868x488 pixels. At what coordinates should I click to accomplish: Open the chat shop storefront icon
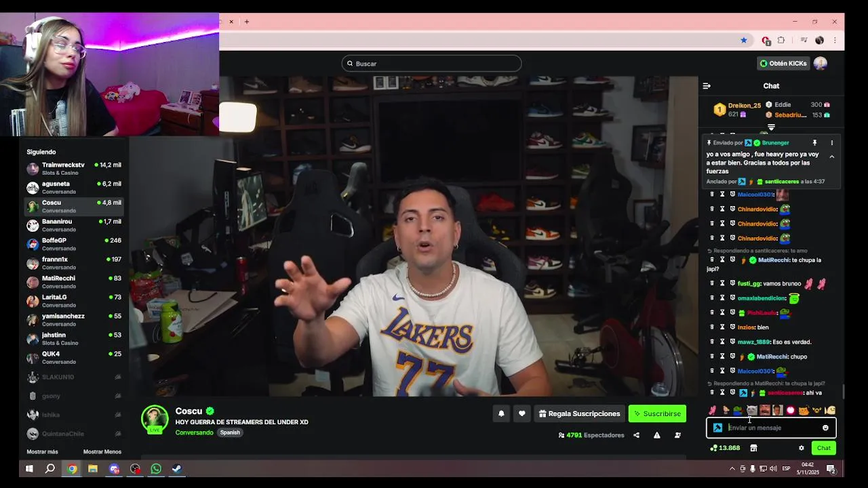(753, 448)
